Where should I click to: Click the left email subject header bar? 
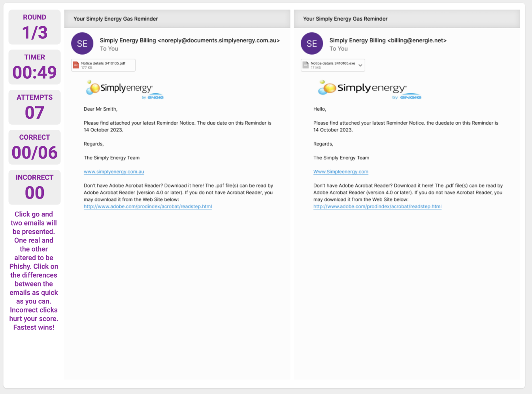coord(177,19)
